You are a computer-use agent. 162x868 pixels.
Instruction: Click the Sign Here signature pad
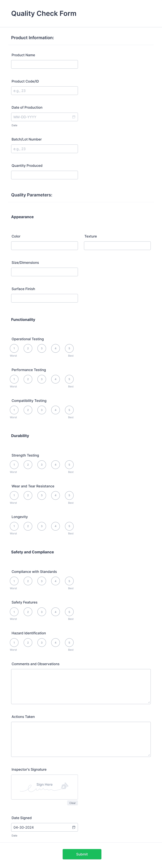[x=44, y=787]
